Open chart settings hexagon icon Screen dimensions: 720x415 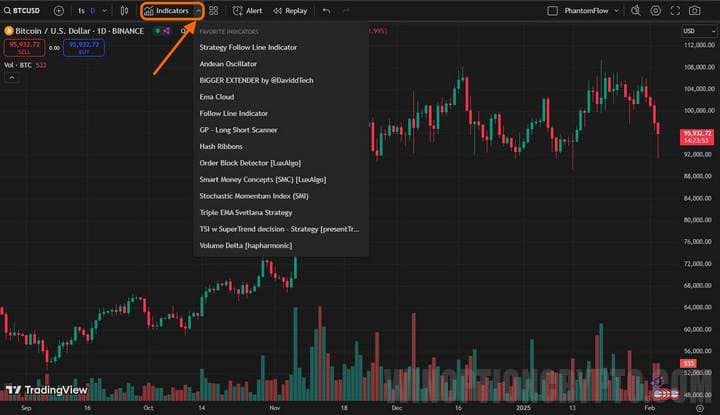coord(655,10)
